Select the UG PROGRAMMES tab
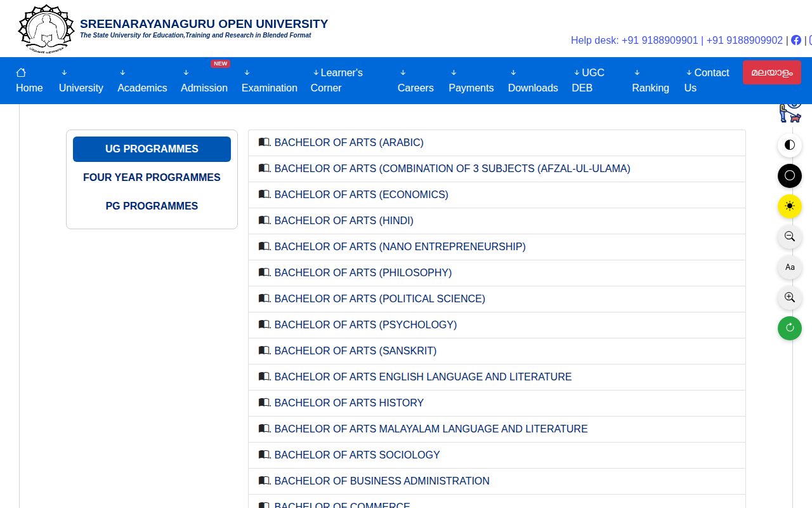The height and width of the screenshot is (508, 812). point(152,149)
